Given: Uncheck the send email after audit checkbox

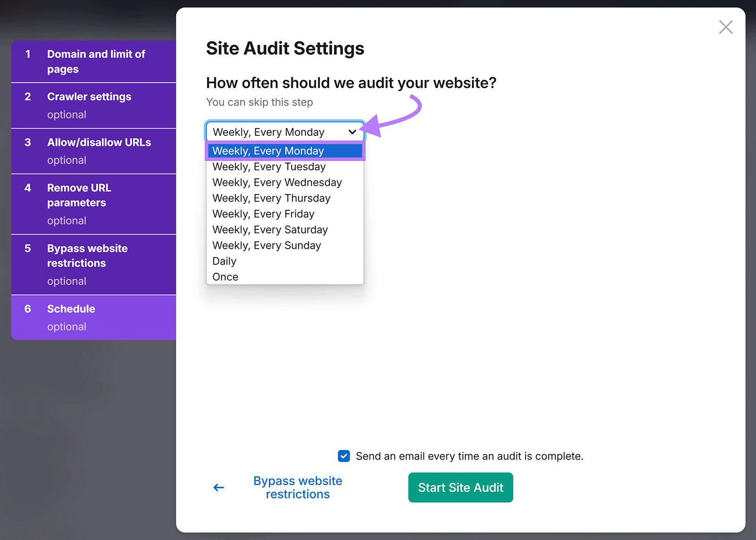Looking at the screenshot, I should pyautogui.click(x=344, y=456).
